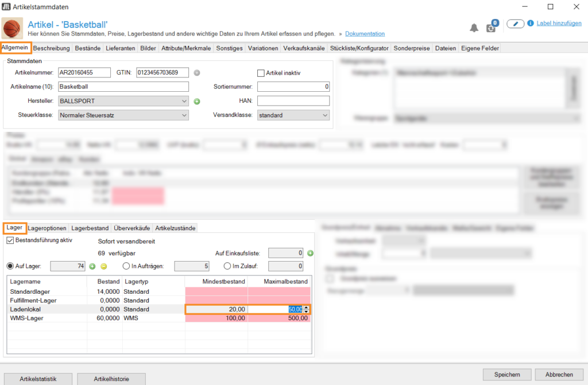The image size is (588, 385).
Task: Switch to the Lieferanten tab
Action: [x=121, y=49]
